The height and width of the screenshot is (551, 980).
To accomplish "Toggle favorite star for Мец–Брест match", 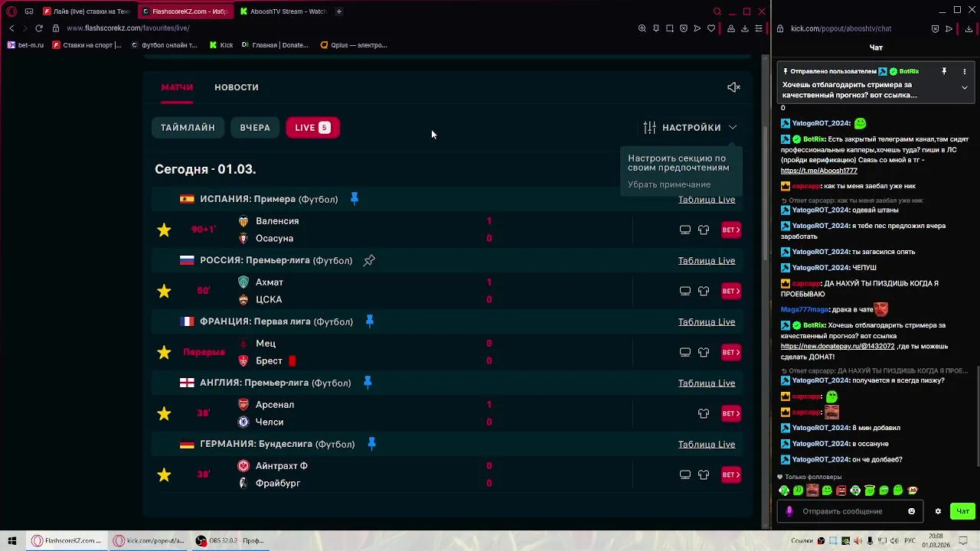I will [x=164, y=352].
